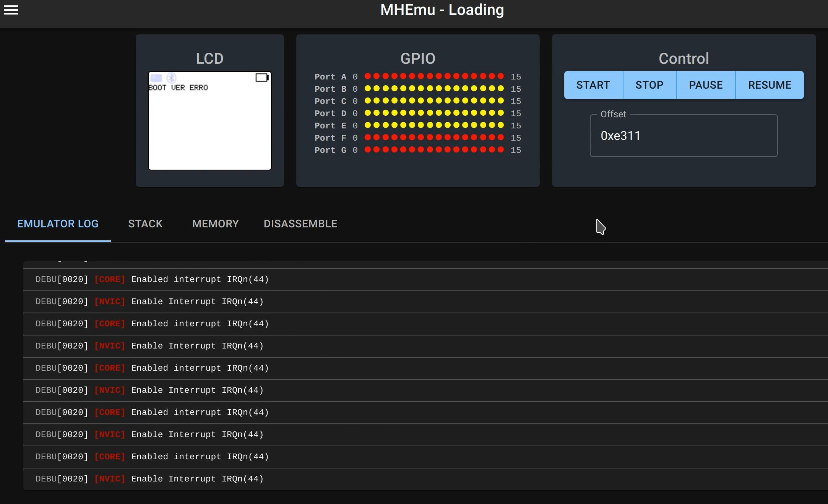Resume emulation with the RESUME button
The width and height of the screenshot is (828, 504).
click(x=770, y=85)
